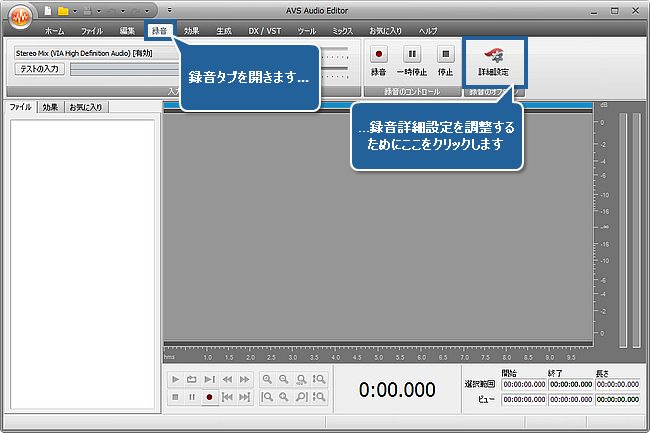Expand the open-folder dropdown arrow in quick access
The width and height of the screenshot is (650, 433).
click(x=75, y=12)
